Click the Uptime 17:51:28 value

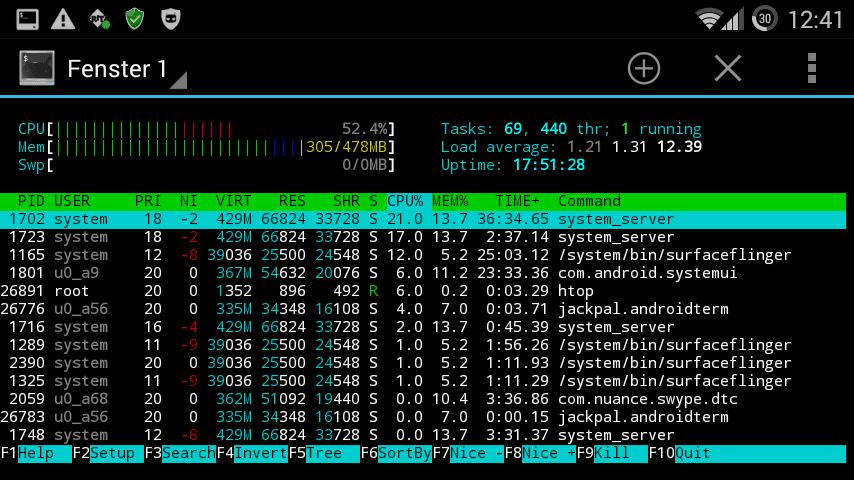pos(549,165)
